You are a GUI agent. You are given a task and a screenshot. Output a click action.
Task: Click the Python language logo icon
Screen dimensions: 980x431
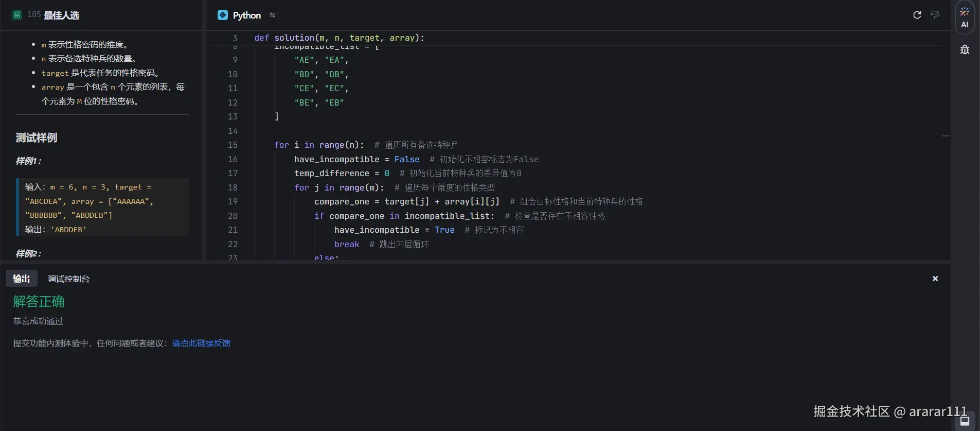pyautogui.click(x=223, y=15)
